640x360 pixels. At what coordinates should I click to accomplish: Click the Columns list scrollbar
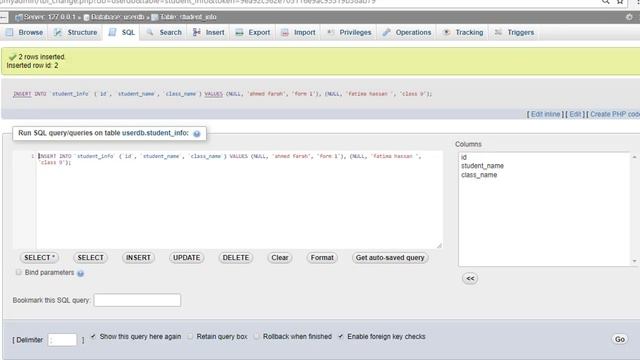(634, 209)
